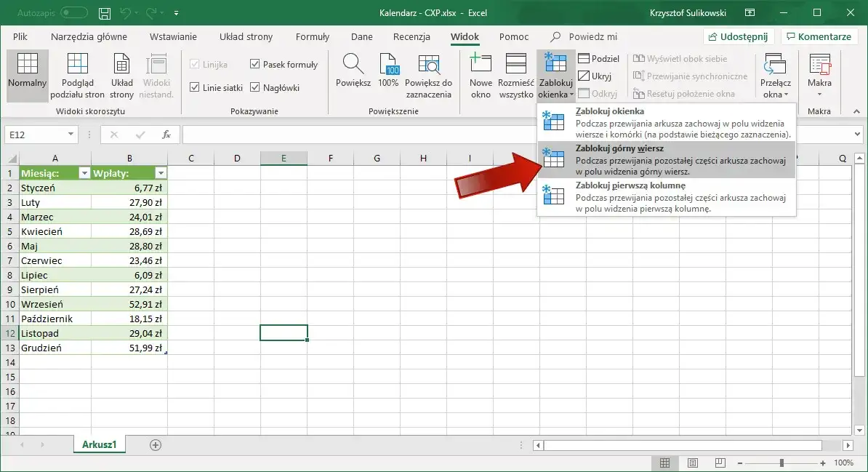The height and width of the screenshot is (472, 868).
Task: Set zoom to 100% icon
Action: pyautogui.click(x=388, y=65)
